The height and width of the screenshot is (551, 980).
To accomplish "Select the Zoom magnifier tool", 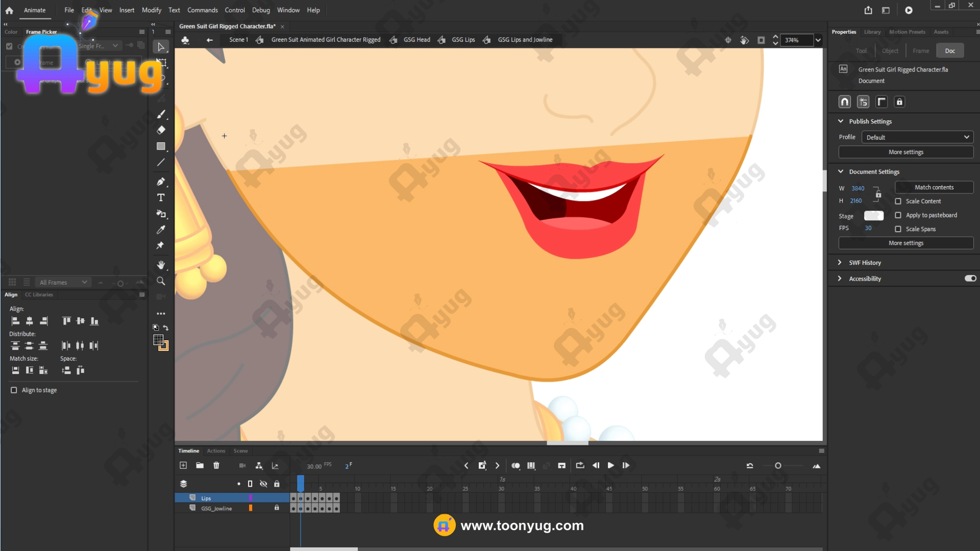I will [161, 281].
